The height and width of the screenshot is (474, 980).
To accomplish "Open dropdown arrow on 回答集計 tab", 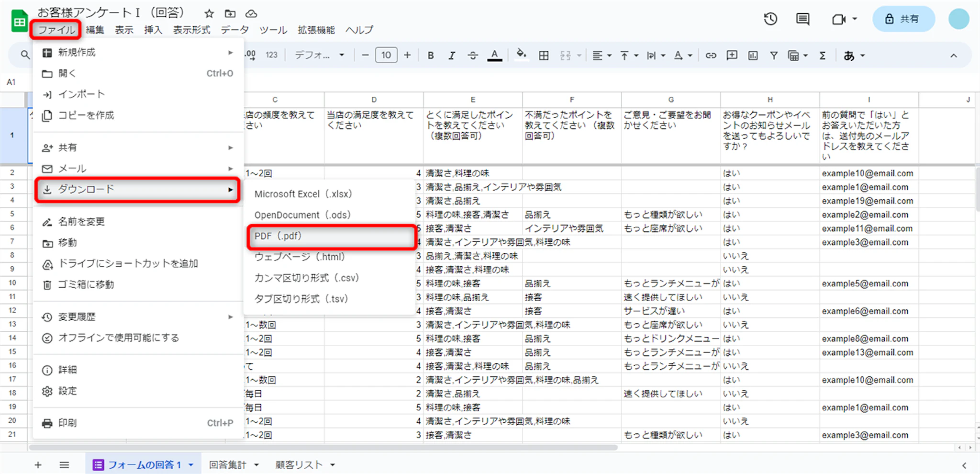I will pyautogui.click(x=256, y=464).
